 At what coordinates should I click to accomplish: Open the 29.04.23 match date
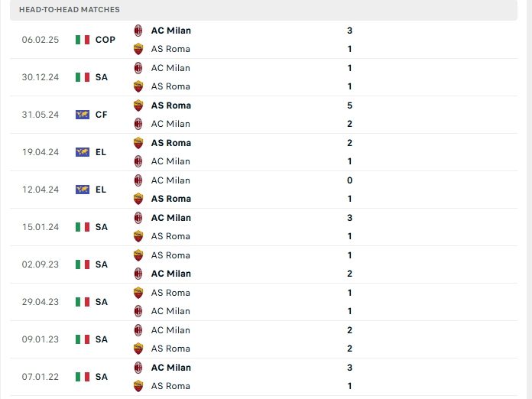(41, 302)
